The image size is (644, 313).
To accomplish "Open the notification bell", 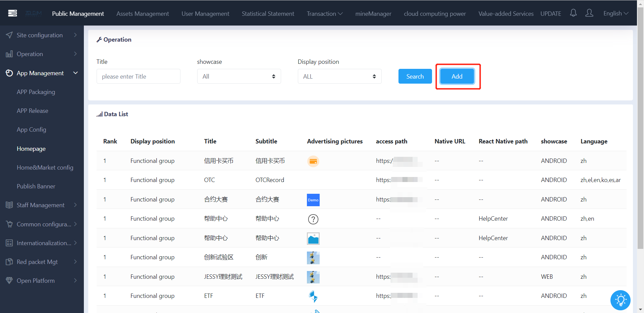I will (x=573, y=13).
